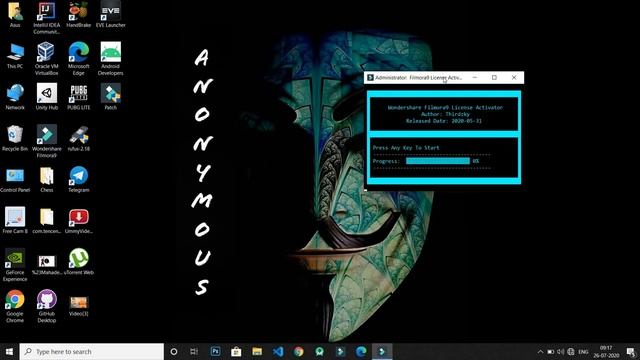Select the rufus-2.18 desktop icon
Screen dimensions: 640x360
[x=78, y=138]
